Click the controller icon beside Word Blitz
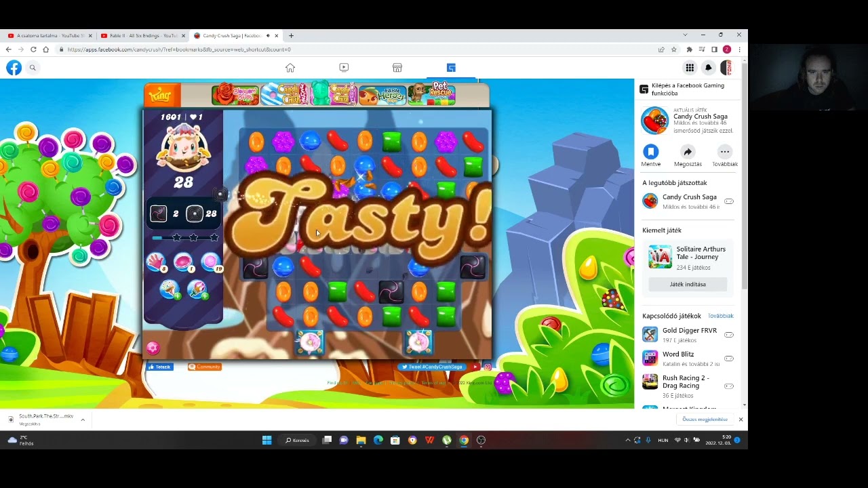Screen dimensions: 868x488 tap(729, 359)
